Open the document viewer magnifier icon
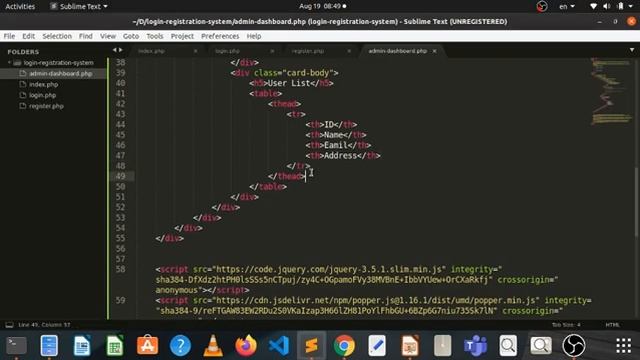Screen dimensions: 640x360 (508, 346)
